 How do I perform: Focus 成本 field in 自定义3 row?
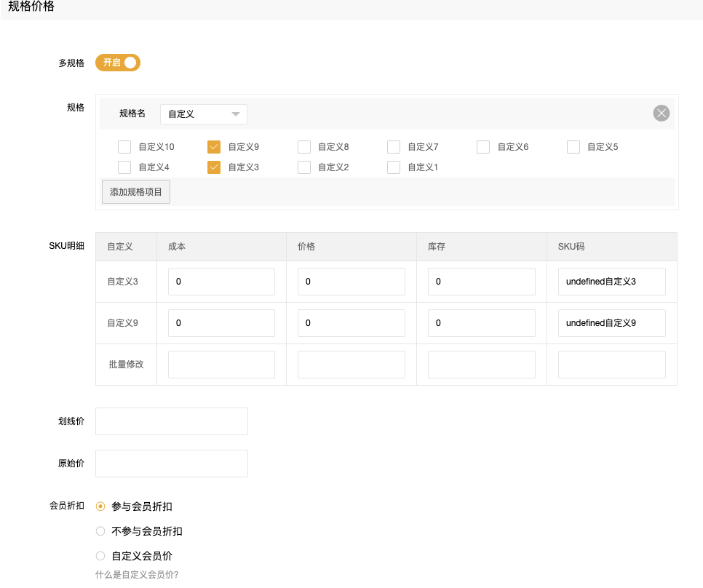tap(221, 282)
